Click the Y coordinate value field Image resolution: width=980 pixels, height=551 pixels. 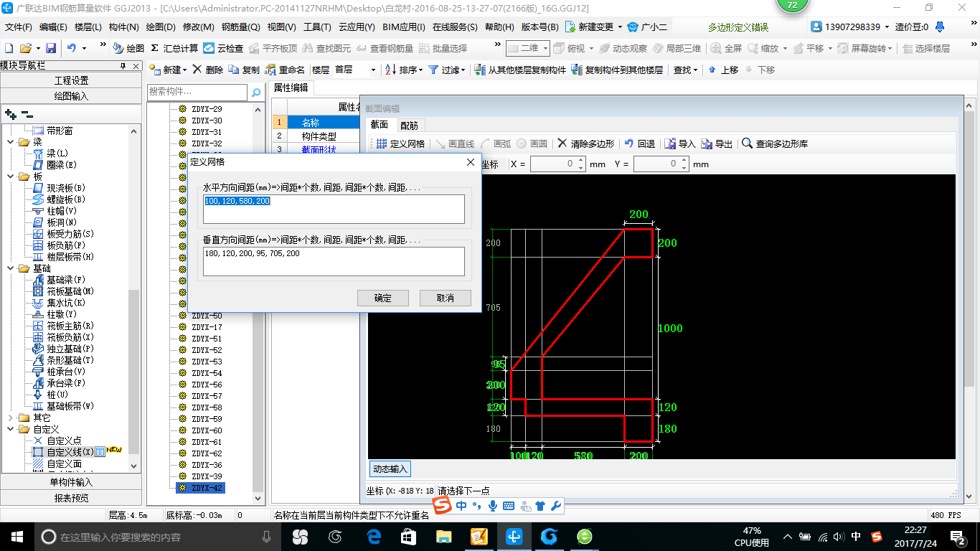656,164
